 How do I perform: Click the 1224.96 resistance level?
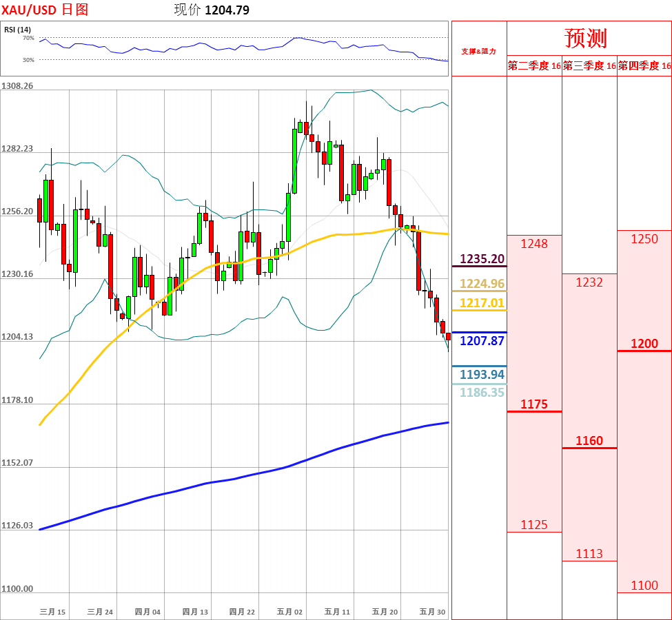(x=482, y=284)
